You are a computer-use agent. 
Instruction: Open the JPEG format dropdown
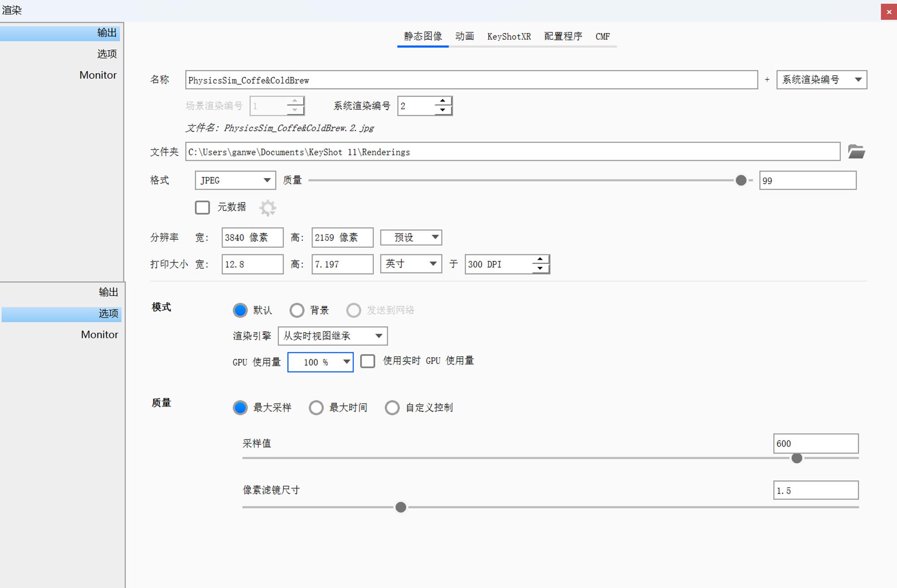[235, 180]
